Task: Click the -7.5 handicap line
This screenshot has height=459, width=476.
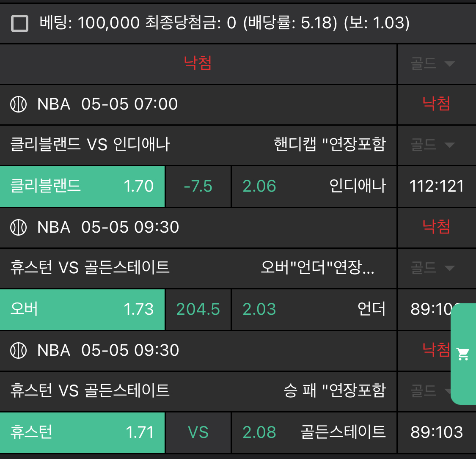Action: [x=198, y=186]
